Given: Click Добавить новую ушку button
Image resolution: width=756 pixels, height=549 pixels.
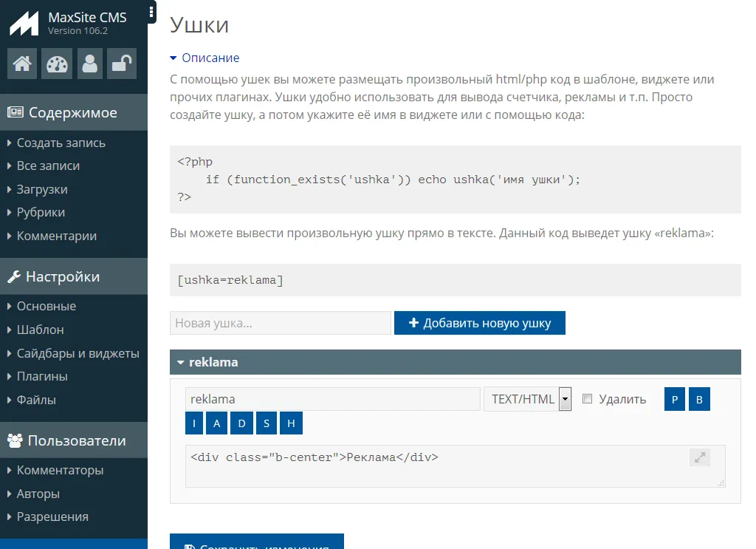Looking at the screenshot, I should coord(480,323).
